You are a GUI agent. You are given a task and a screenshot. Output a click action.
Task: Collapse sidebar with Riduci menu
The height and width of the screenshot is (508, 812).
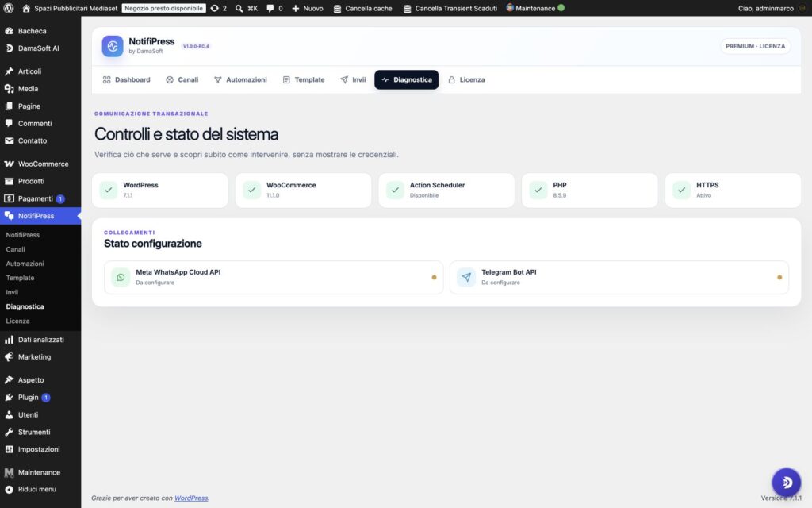pyautogui.click(x=40, y=489)
